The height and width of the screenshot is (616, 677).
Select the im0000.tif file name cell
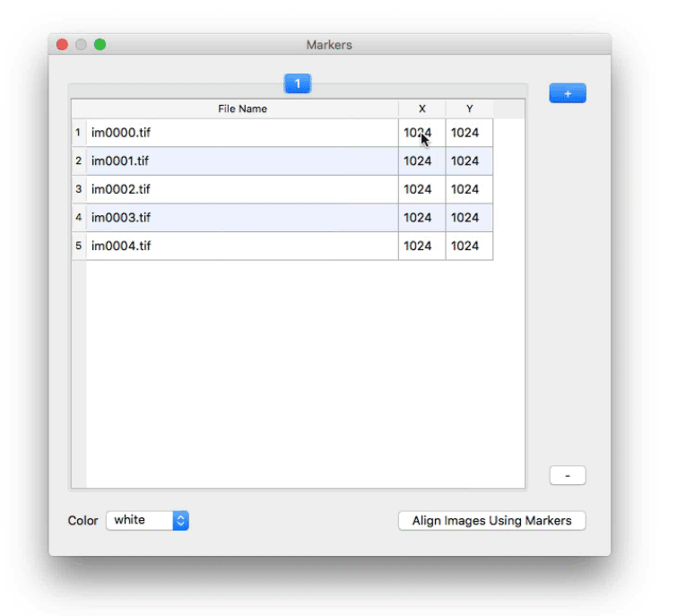[242, 133]
